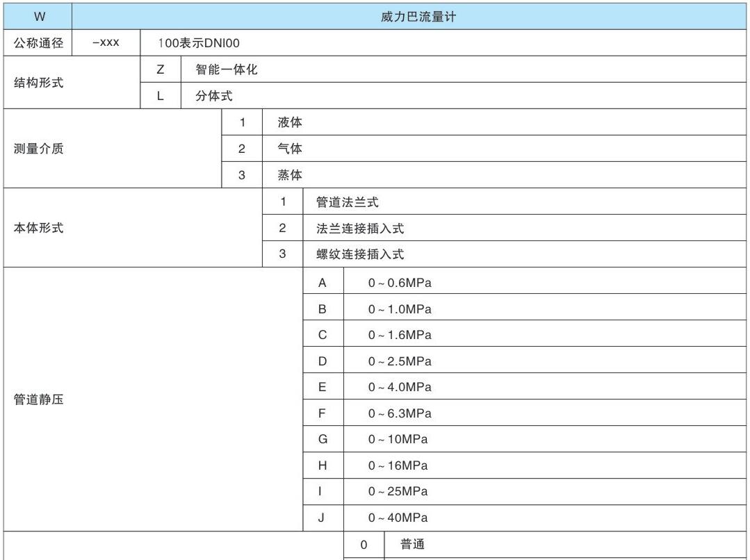
Task: Click the 管道静压 row label
Action: coord(39,400)
